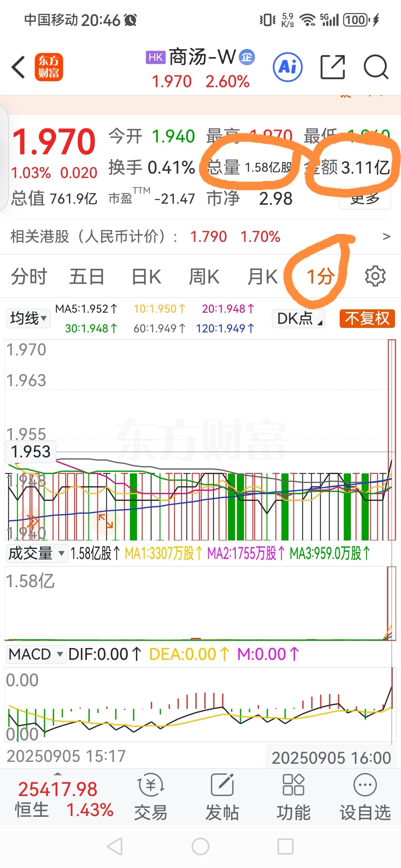
Task: Tap 换手 0.41% value
Action: [151, 167]
